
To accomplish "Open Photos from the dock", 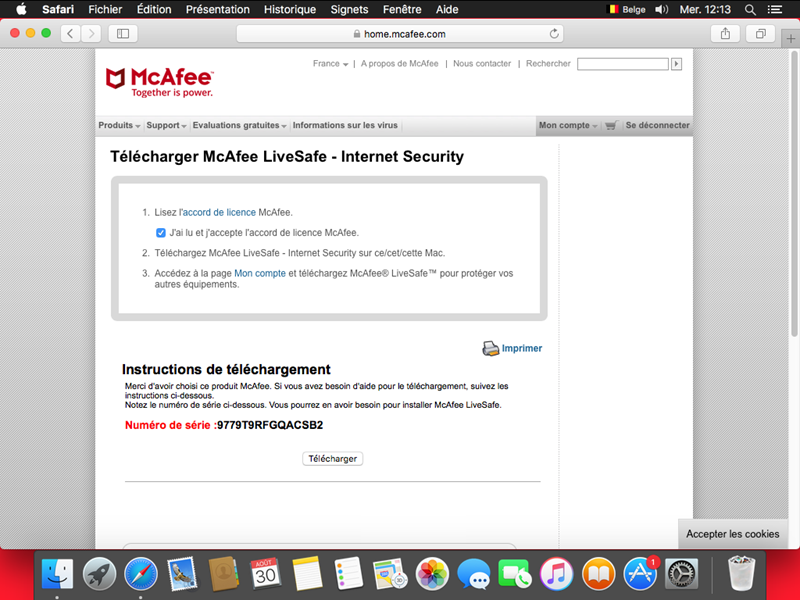I will [432, 574].
